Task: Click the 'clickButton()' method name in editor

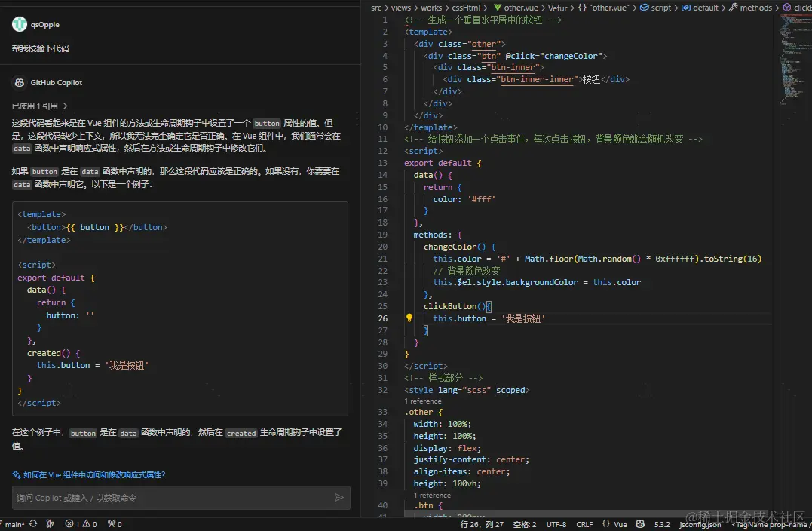Action: tap(454, 306)
